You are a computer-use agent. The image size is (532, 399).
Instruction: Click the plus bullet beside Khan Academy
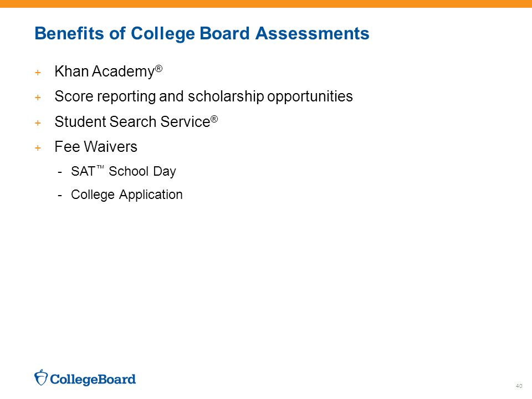tap(38, 73)
